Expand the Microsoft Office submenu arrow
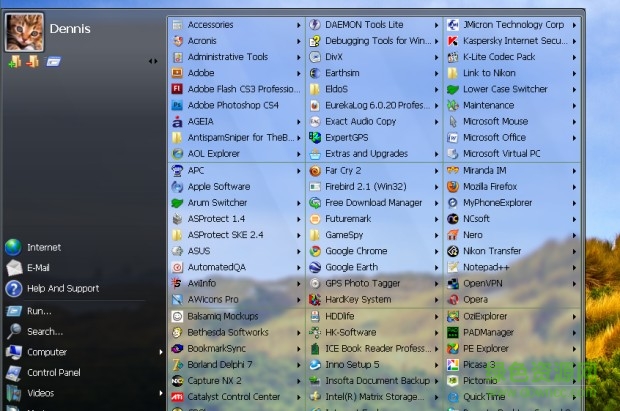Screen dimensions: 620x411 coord(574,138)
